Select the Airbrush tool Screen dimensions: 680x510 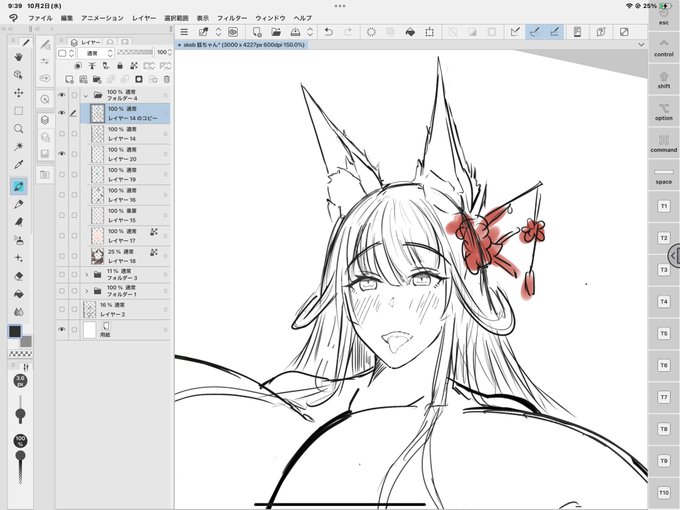pos(19,240)
